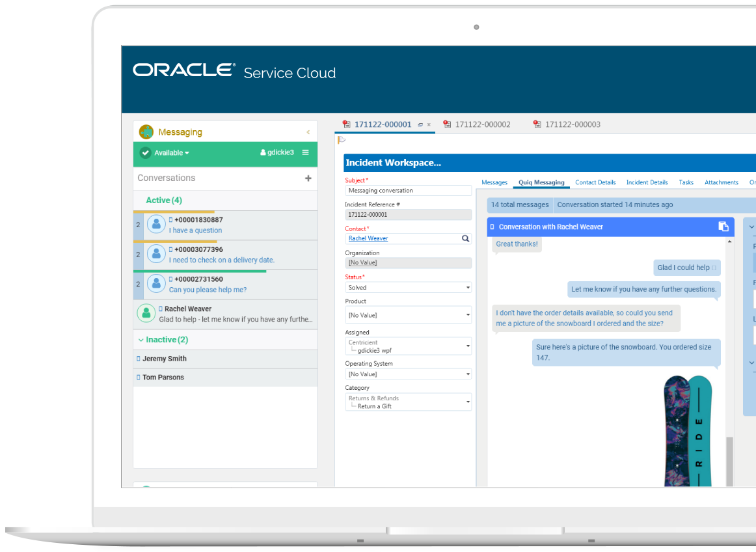Image resolution: width=756 pixels, height=552 pixels.
Task: Open the Category dropdown Returns & Refunds
Action: tap(408, 402)
